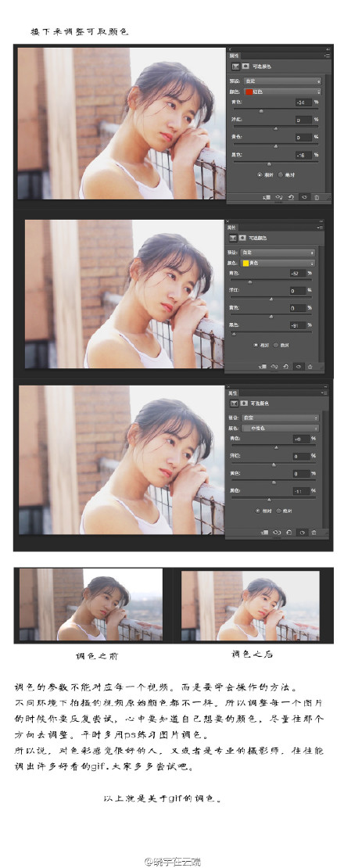Open 预设 dropdown in Yellow panel
Viewport: 344px width, 868px height.
(278, 253)
